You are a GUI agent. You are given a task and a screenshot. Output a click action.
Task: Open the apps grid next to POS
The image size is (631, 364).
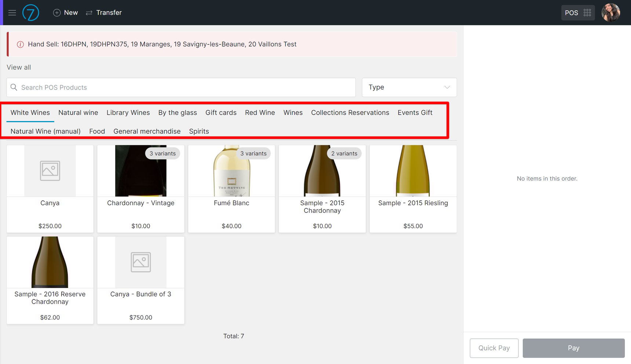click(x=587, y=12)
